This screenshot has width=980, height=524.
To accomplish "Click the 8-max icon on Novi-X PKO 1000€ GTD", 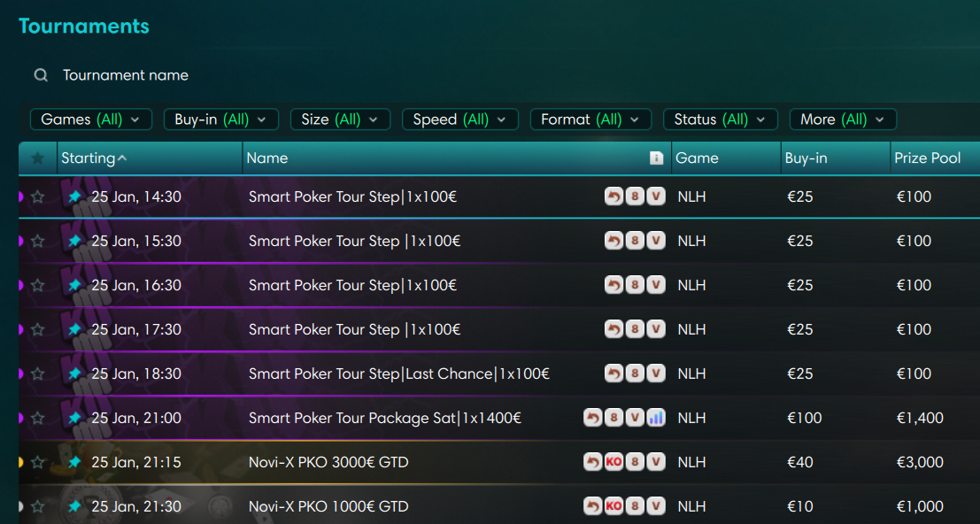I will coord(635,506).
